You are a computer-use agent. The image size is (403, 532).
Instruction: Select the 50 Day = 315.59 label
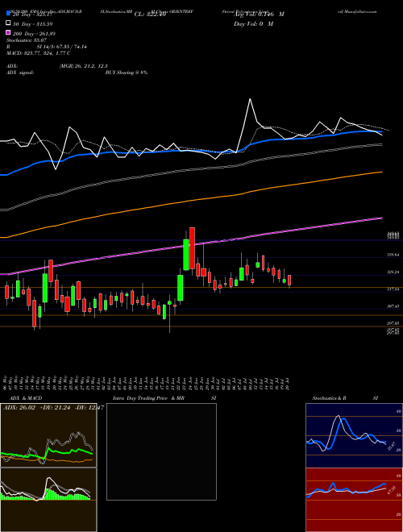pyautogui.click(x=32, y=23)
